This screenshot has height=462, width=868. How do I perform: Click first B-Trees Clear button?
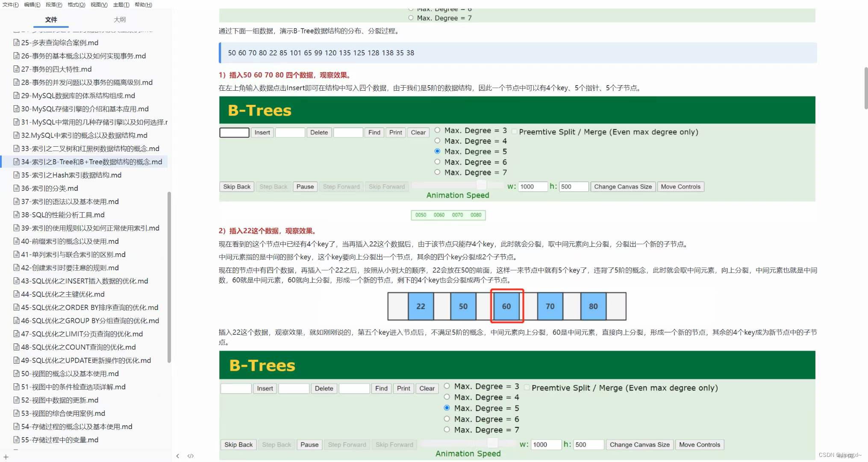point(418,133)
